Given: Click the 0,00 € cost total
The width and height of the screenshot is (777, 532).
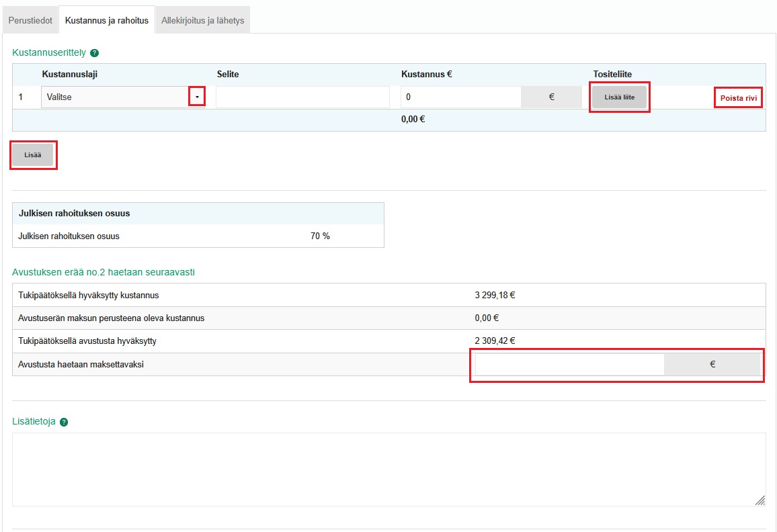Looking at the screenshot, I should pyautogui.click(x=413, y=120).
